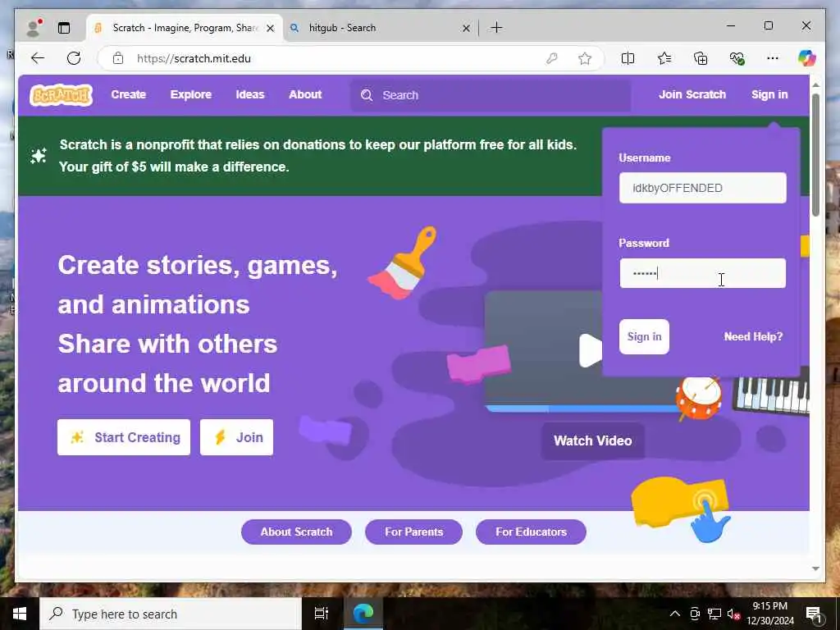
Task: View site information lock icon
Action: 118,58
